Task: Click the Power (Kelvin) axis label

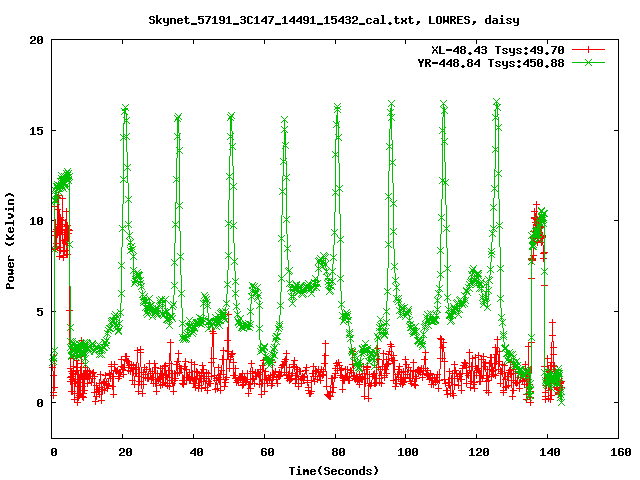Action: pyautogui.click(x=10, y=241)
